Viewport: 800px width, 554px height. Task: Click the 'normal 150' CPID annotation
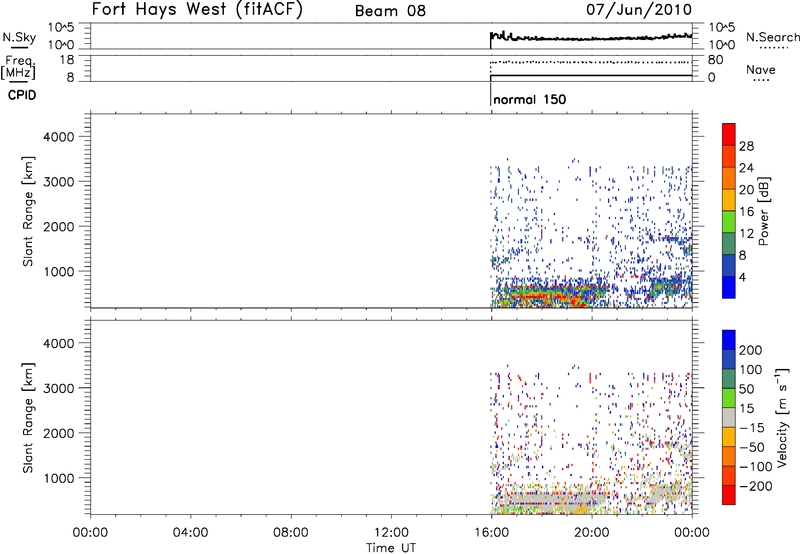point(530,99)
